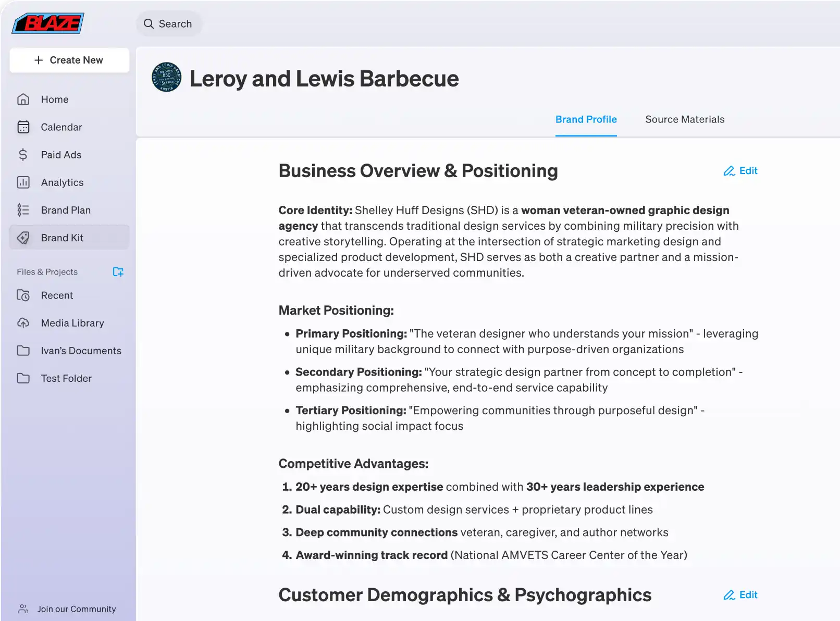Switch to the Source Materials tab

(685, 119)
